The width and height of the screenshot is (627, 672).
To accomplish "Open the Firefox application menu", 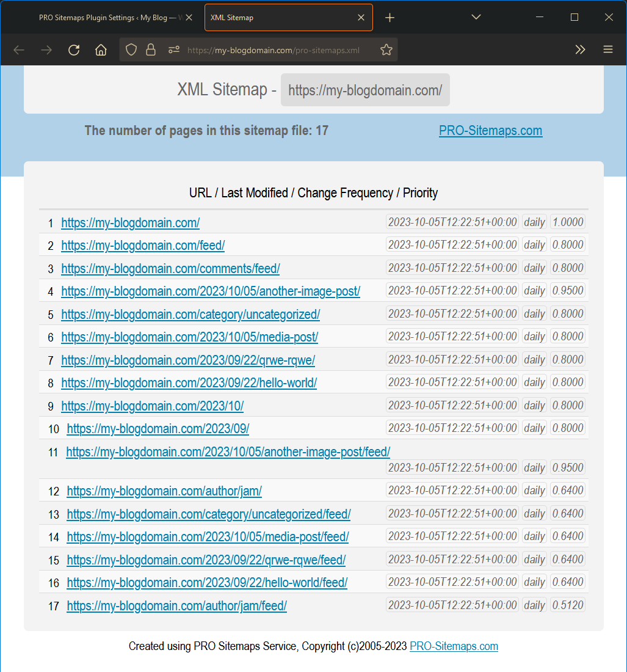I will 608,49.
